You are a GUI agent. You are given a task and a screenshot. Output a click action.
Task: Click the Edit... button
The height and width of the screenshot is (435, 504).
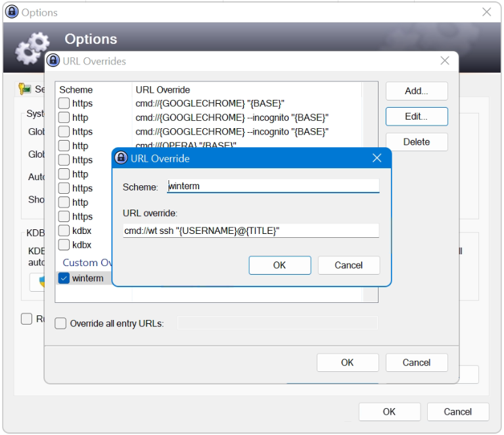[417, 116]
